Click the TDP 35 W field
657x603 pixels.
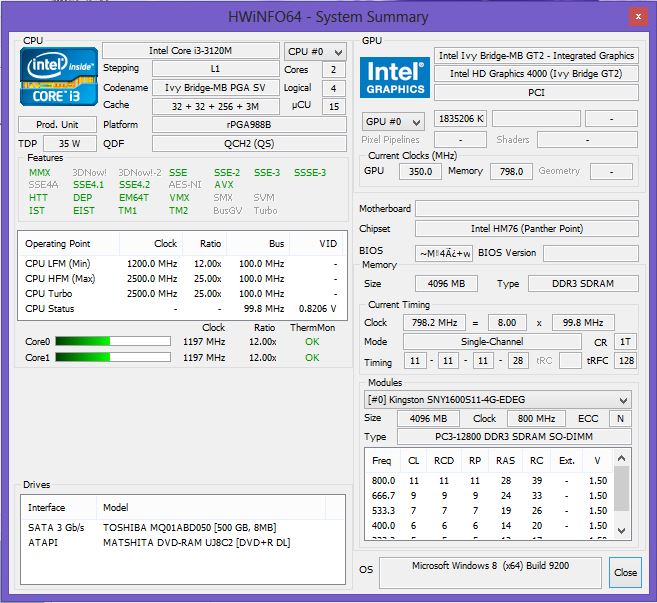pyautogui.click(x=70, y=143)
